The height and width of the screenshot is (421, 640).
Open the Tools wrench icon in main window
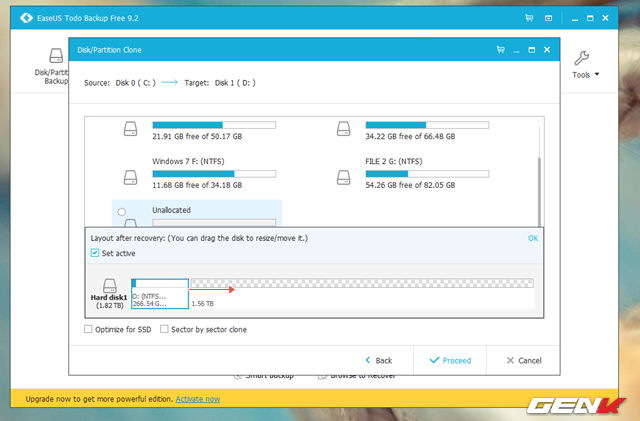(x=581, y=58)
